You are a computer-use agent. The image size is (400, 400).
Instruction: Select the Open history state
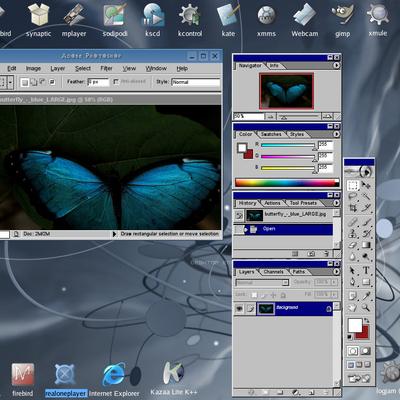tap(283, 229)
